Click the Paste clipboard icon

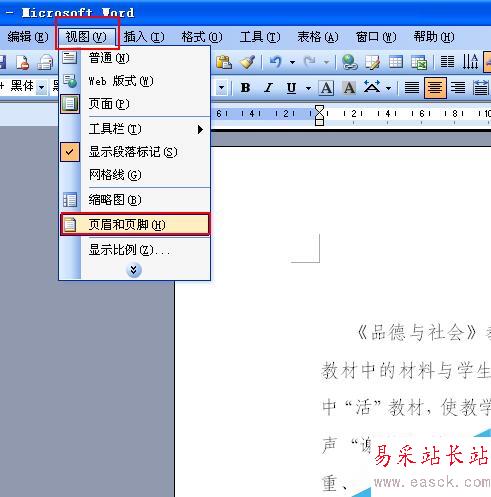pos(224,62)
